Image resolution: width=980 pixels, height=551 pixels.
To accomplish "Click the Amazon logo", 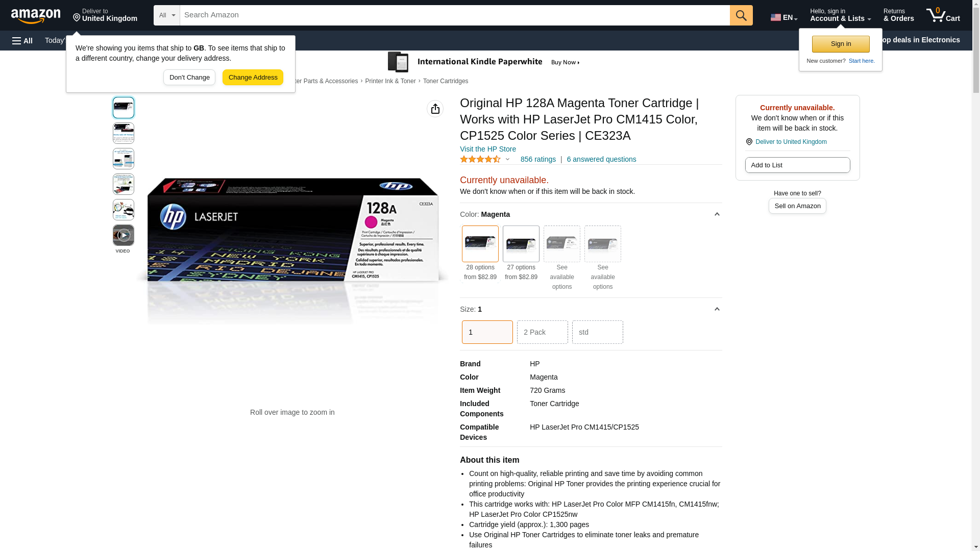I will pos(36,16).
